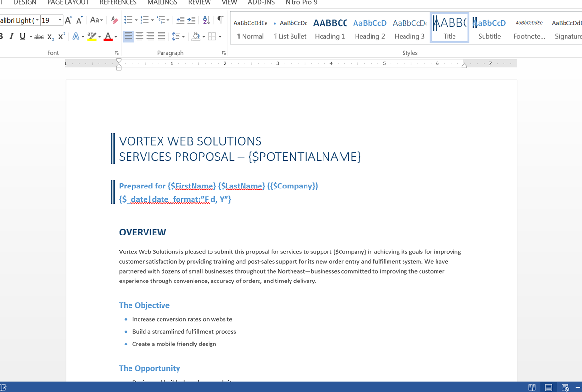Open the font size dropdown

(60, 20)
